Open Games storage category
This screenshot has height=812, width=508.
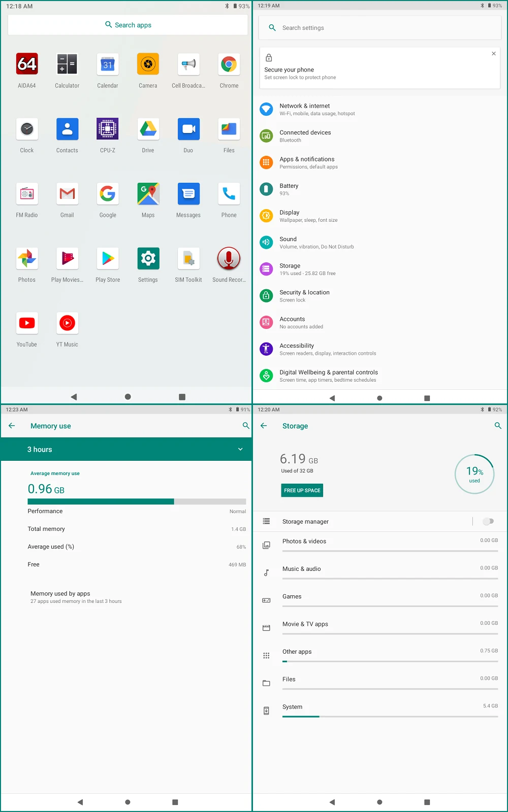click(x=380, y=600)
